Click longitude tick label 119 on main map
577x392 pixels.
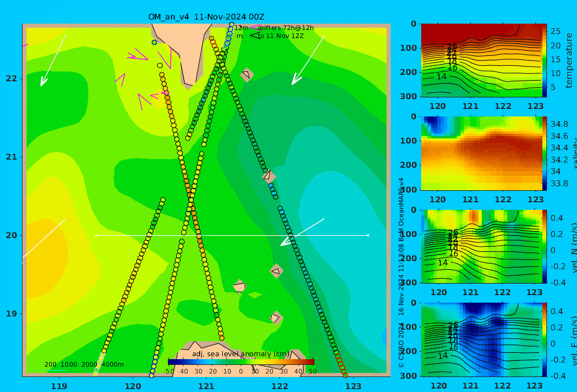pyautogui.click(x=59, y=386)
